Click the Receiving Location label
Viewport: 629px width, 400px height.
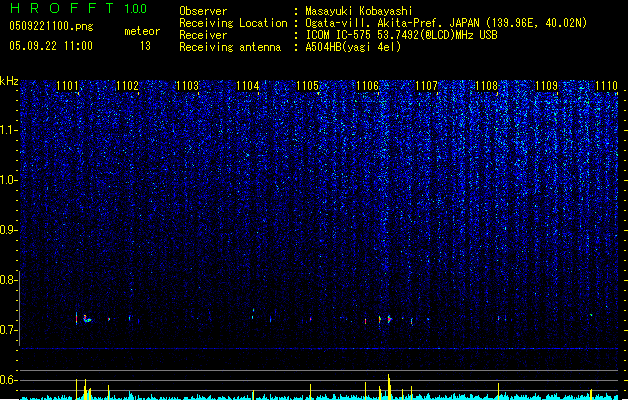coord(233,23)
